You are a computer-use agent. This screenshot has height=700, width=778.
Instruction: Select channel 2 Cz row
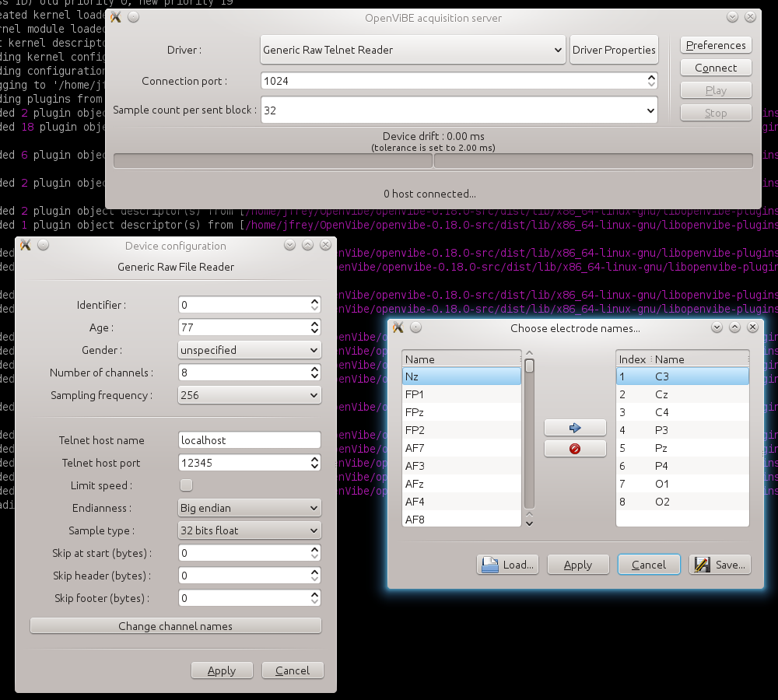click(x=682, y=394)
